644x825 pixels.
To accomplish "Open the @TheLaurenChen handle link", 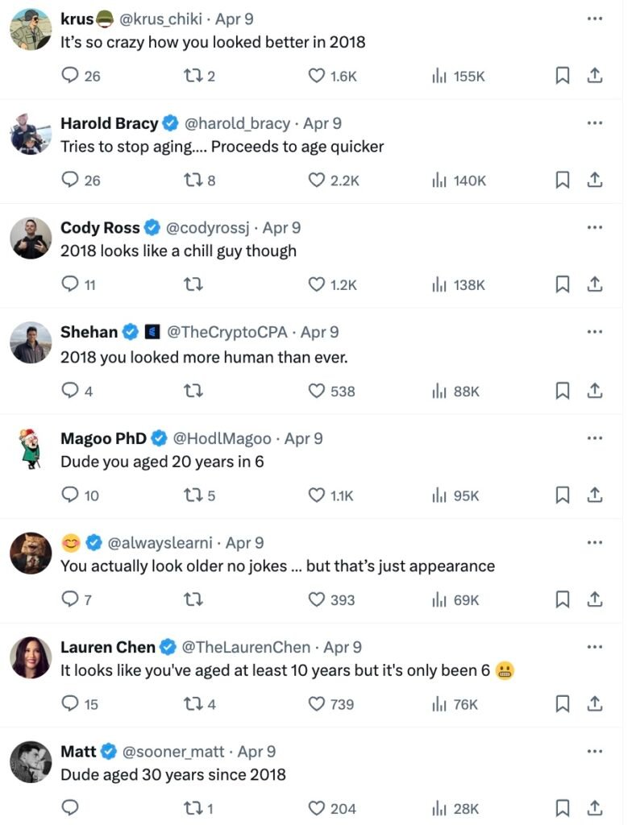I will [246, 647].
